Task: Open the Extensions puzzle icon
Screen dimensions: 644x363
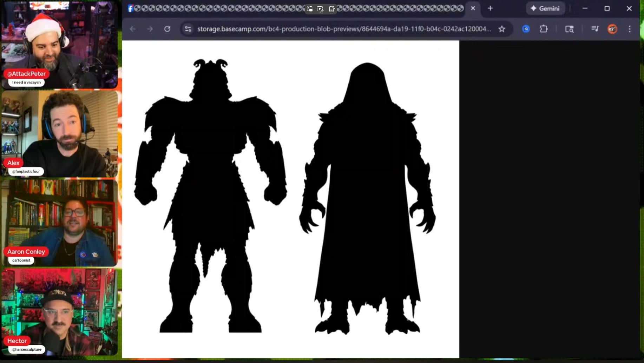Action: click(544, 29)
